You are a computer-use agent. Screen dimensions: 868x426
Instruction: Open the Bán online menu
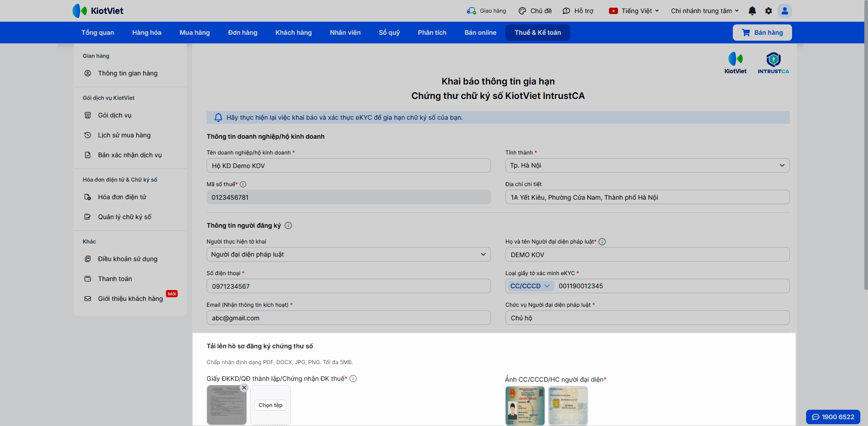[x=481, y=33]
